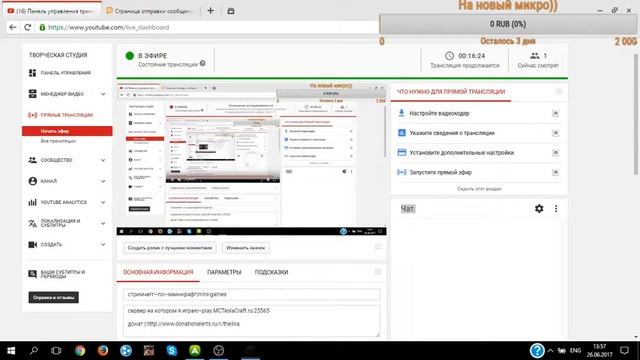Click the YouTube Analytics bar chart icon
Screen dimensions: 640x360
click(x=32, y=202)
